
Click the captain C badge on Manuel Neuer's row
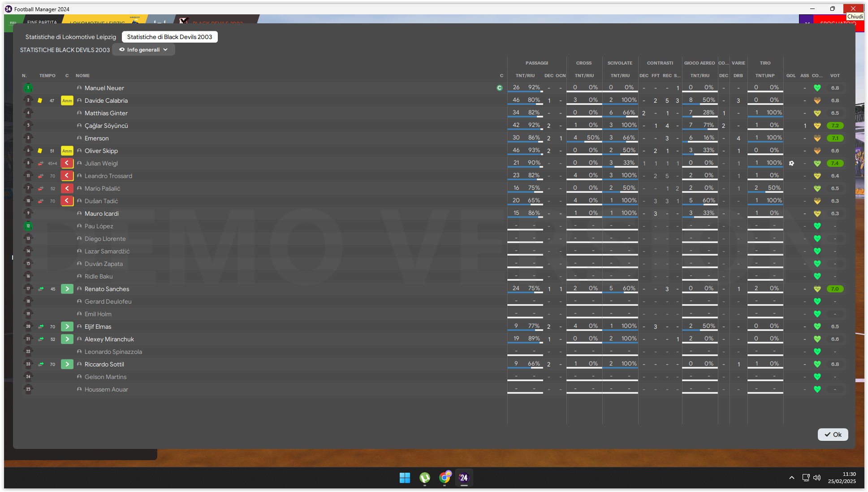(x=500, y=88)
